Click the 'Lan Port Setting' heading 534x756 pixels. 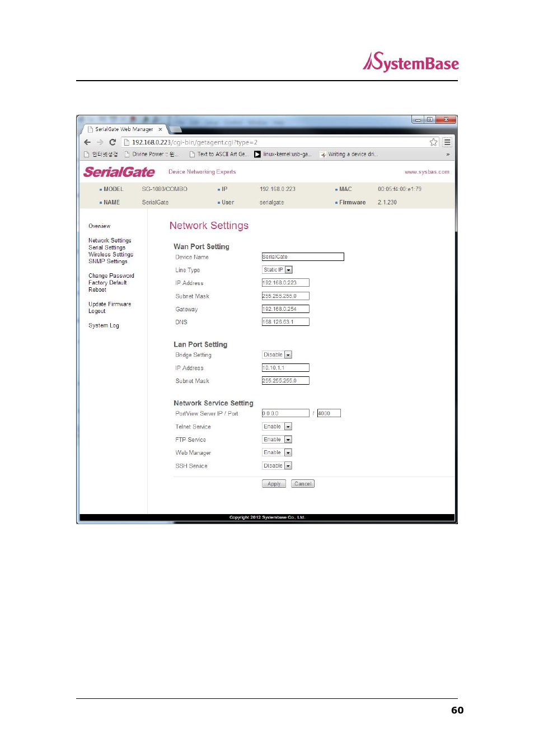pyautogui.click(x=200, y=345)
